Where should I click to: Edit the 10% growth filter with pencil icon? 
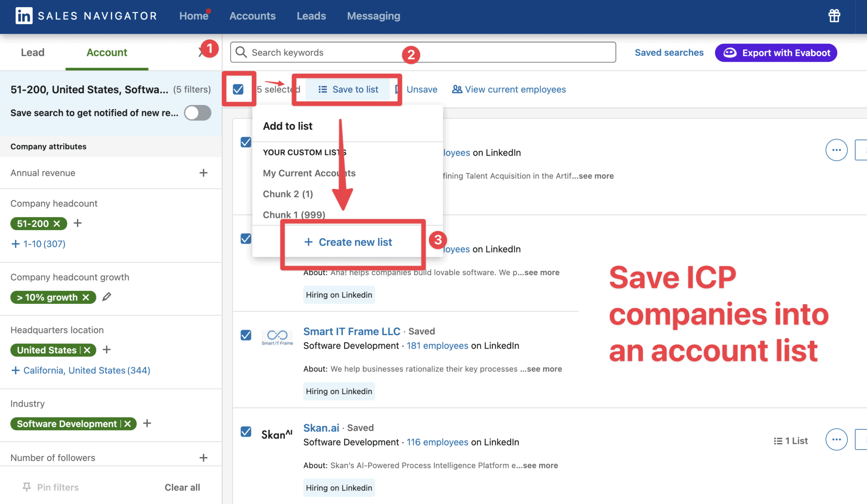[106, 297]
